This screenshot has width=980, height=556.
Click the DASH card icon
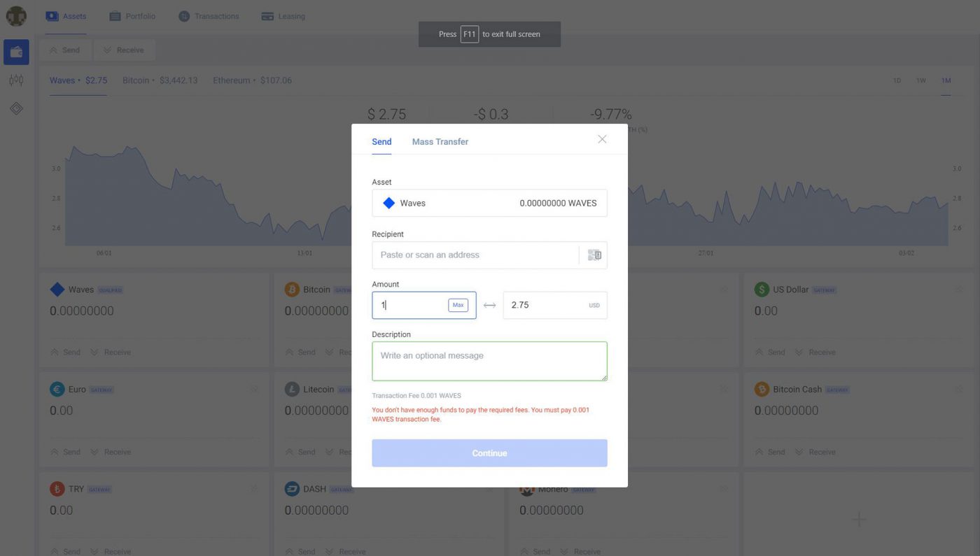292,490
